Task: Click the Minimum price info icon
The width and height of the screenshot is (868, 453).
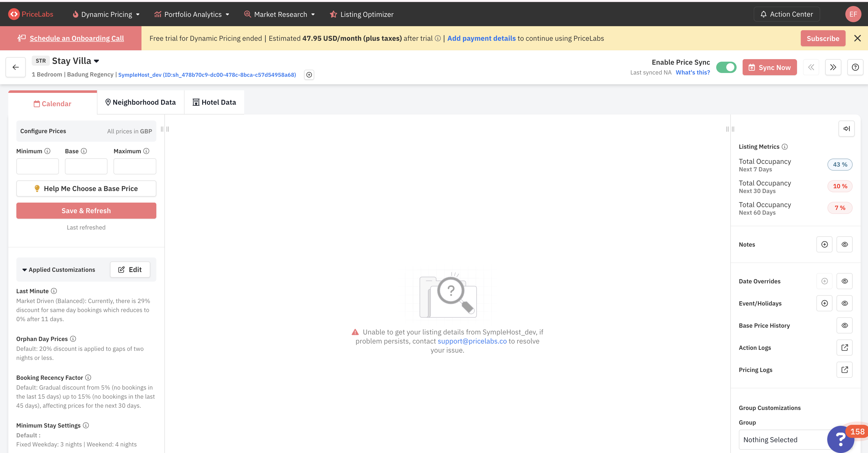Action: (x=48, y=151)
